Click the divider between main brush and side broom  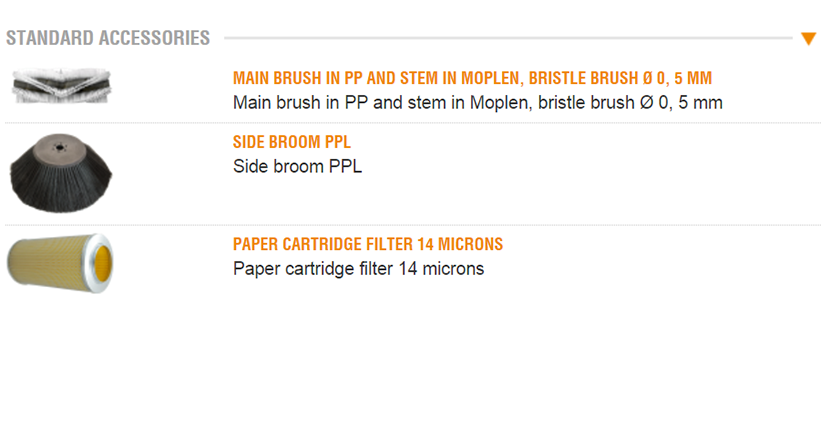pyautogui.click(x=410, y=123)
